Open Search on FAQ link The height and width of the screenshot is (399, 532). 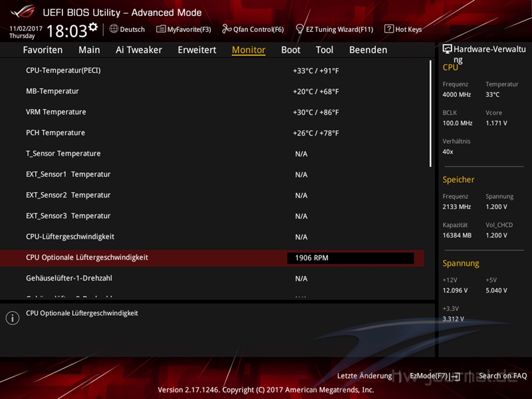(x=503, y=376)
